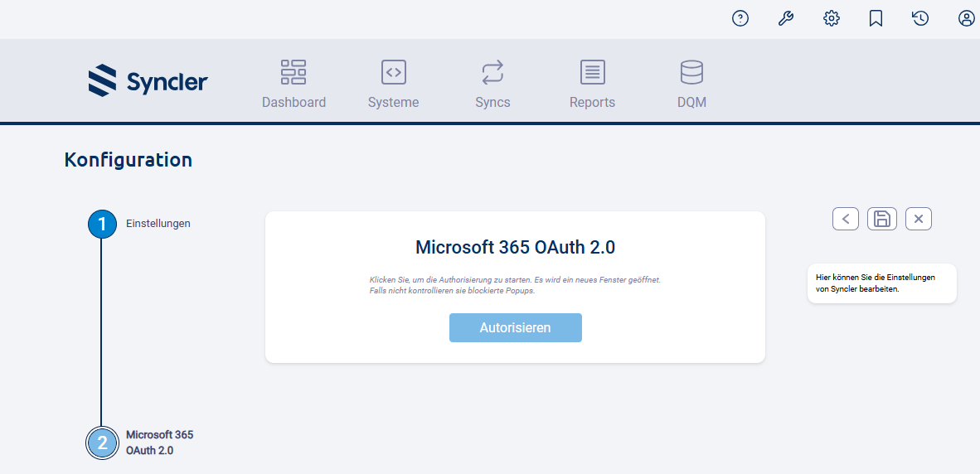Click the Syncler logo
Screen dimensions: 980x474
(x=148, y=81)
